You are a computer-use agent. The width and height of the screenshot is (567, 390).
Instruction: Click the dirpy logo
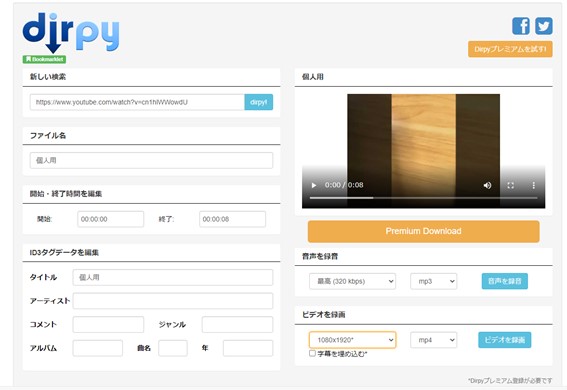[71, 33]
